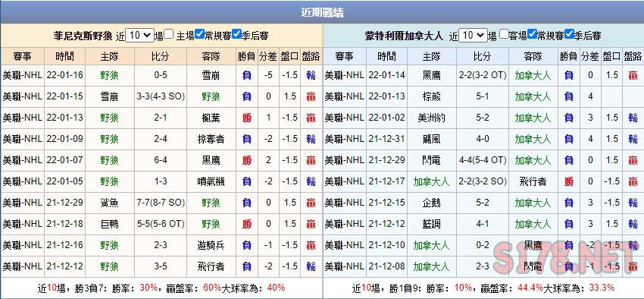Click the 3-3(4-3 SO) score cell
This screenshot has width=644, height=299.
coord(161,96)
